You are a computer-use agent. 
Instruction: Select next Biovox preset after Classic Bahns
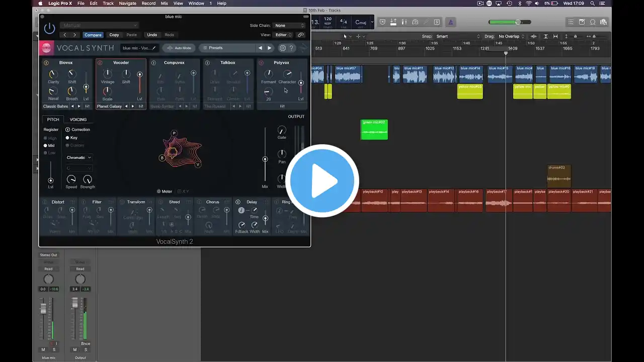point(79,106)
